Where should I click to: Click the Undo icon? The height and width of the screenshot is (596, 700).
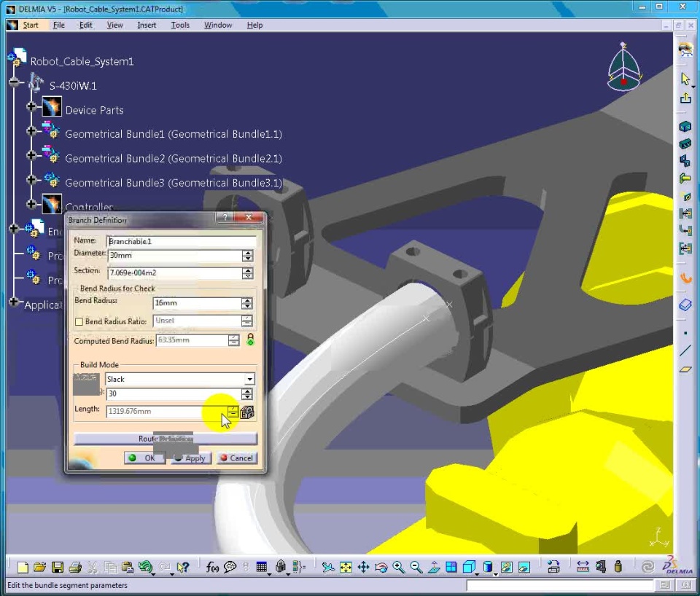coord(144,567)
